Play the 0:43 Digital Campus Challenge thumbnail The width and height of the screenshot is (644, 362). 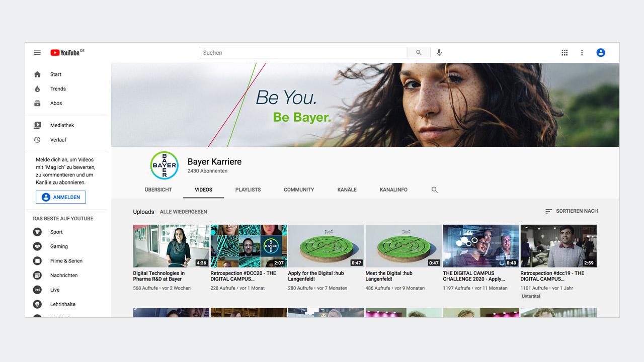[x=481, y=246]
